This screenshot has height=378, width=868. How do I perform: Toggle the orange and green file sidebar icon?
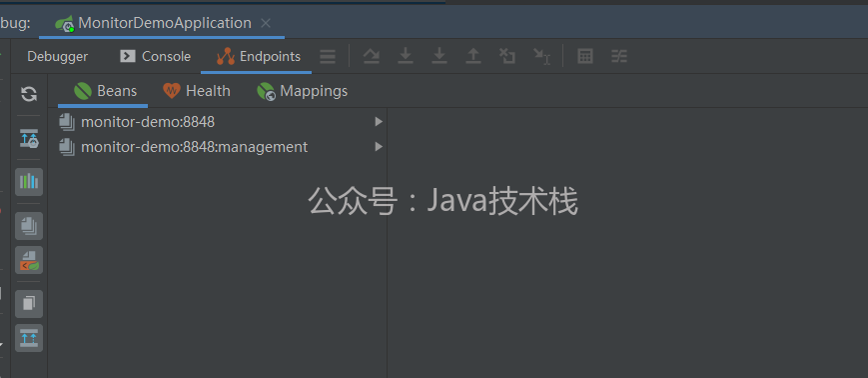(x=29, y=260)
